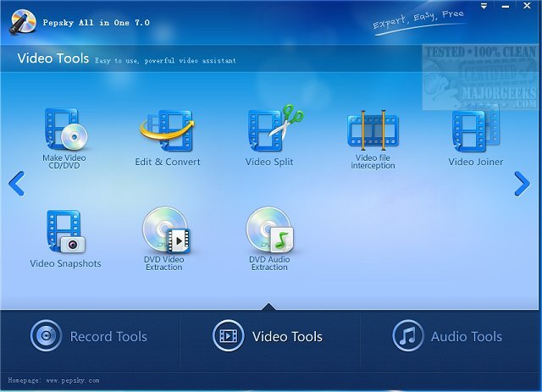Image resolution: width=542 pixels, height=392 pixels.
Task: Open the Make Video CD/DVD tool icon
Action: (65, 130)
